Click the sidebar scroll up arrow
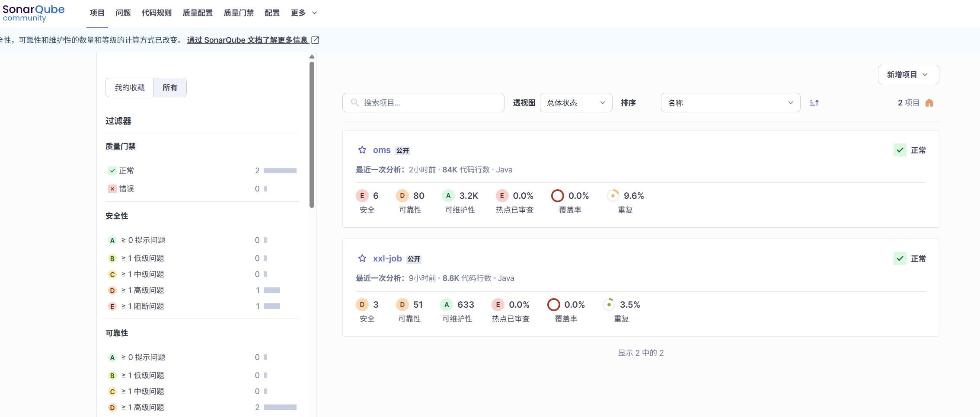Image resolution: width=980 pixels, height=417 pixels. point(312,57)
